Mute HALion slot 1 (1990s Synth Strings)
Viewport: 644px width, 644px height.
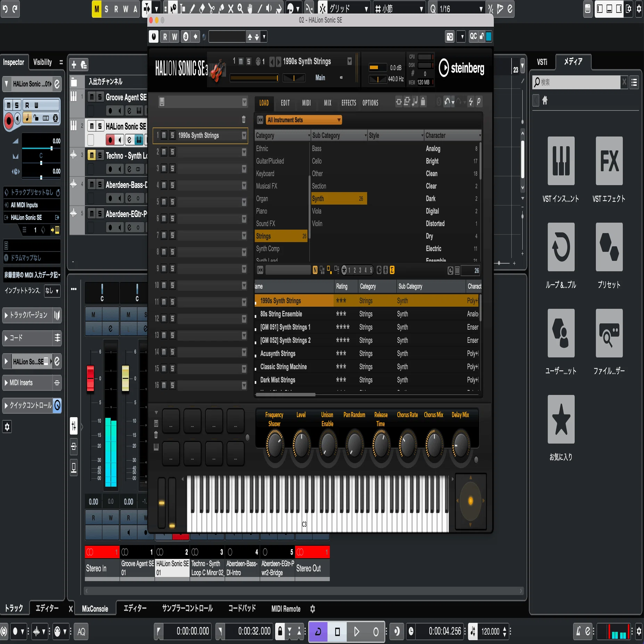click(164, 135)
